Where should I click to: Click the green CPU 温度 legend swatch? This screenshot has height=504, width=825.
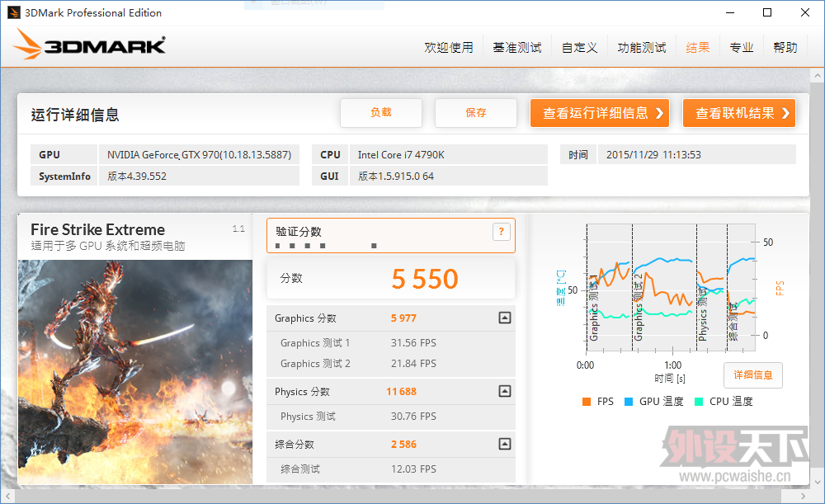point(699,402)
